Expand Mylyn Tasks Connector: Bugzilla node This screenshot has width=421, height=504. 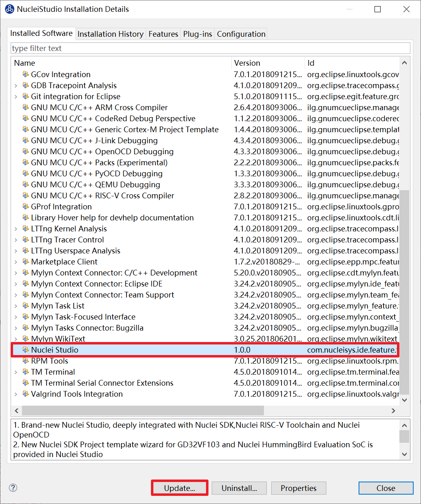[x=16, y=328]
